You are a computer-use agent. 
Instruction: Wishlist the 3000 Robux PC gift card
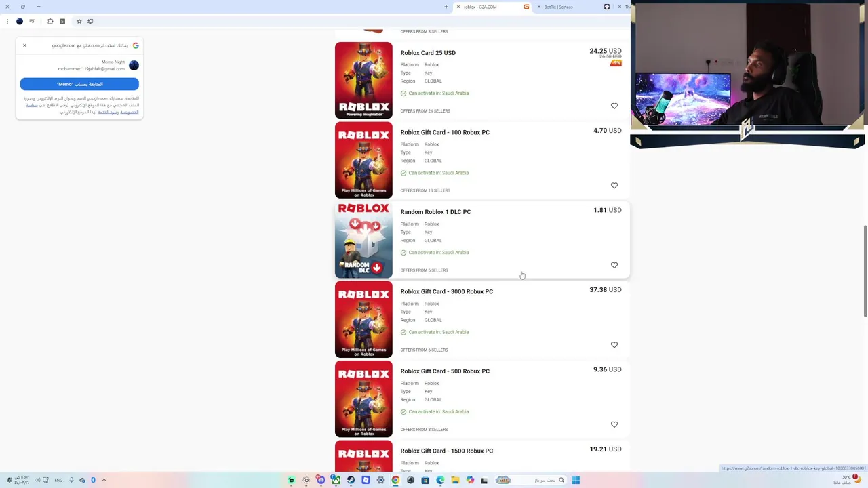pyautogui.click(x=614, y=345)
